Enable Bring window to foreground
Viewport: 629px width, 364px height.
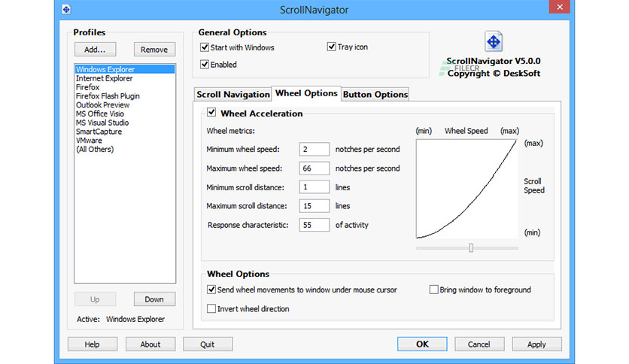pyautogui.click(x=433, y=290)
